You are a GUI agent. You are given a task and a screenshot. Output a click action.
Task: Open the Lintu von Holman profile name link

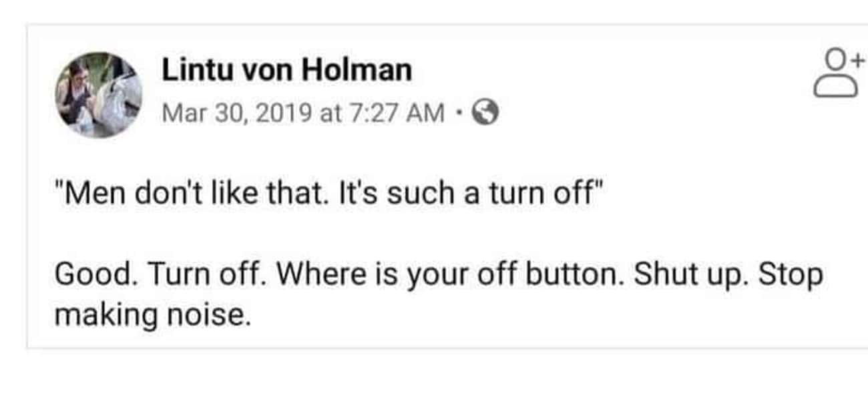[x=286, y=70]
